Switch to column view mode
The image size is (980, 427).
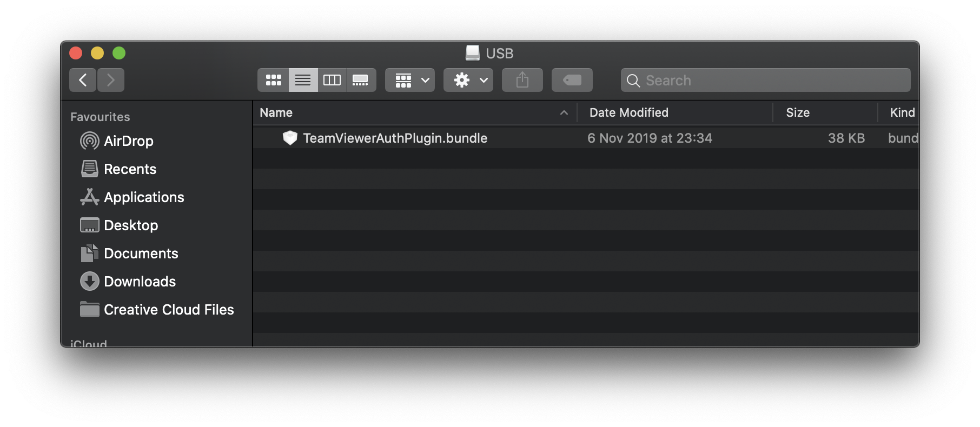(332, 79)
